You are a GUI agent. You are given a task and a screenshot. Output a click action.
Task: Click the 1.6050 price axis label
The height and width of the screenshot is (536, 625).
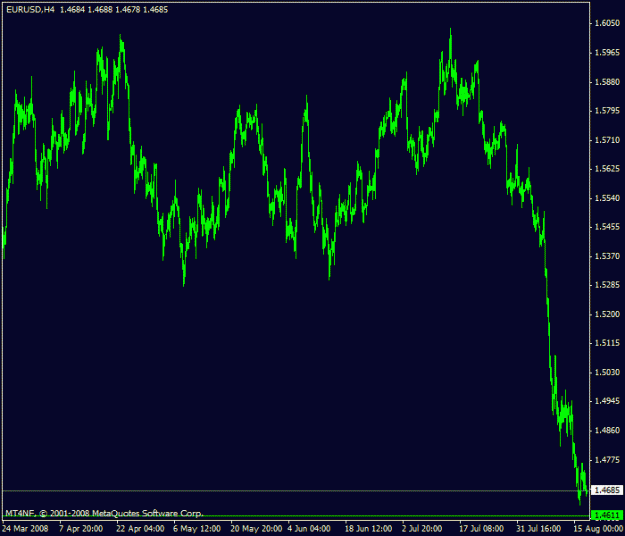607,24
